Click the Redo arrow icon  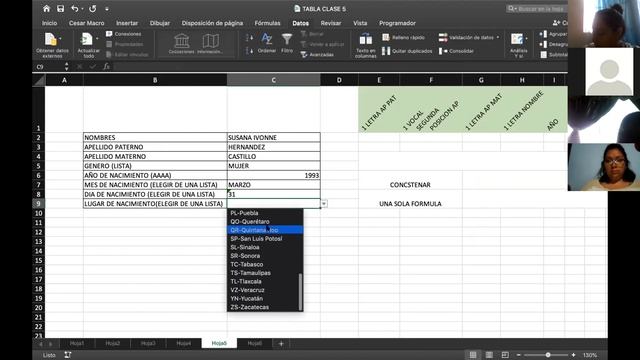point(93,9)
